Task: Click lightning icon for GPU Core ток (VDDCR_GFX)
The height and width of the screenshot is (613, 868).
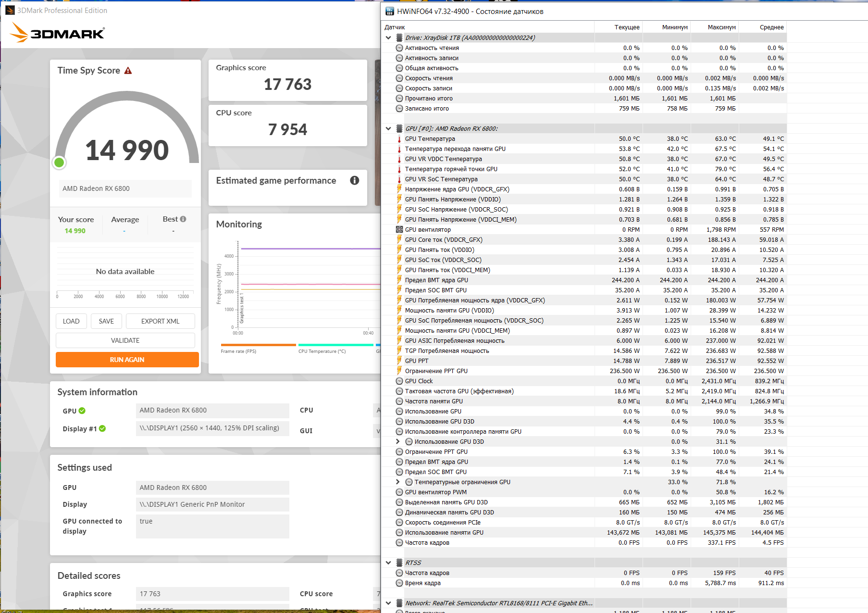Action: click(399, 239)
